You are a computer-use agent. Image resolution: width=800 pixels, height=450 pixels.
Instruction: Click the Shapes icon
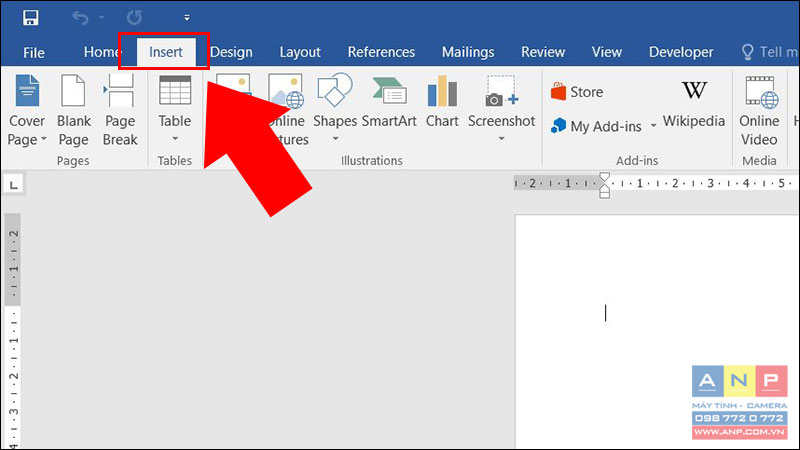pyautogui.click(x=335, y=90)
